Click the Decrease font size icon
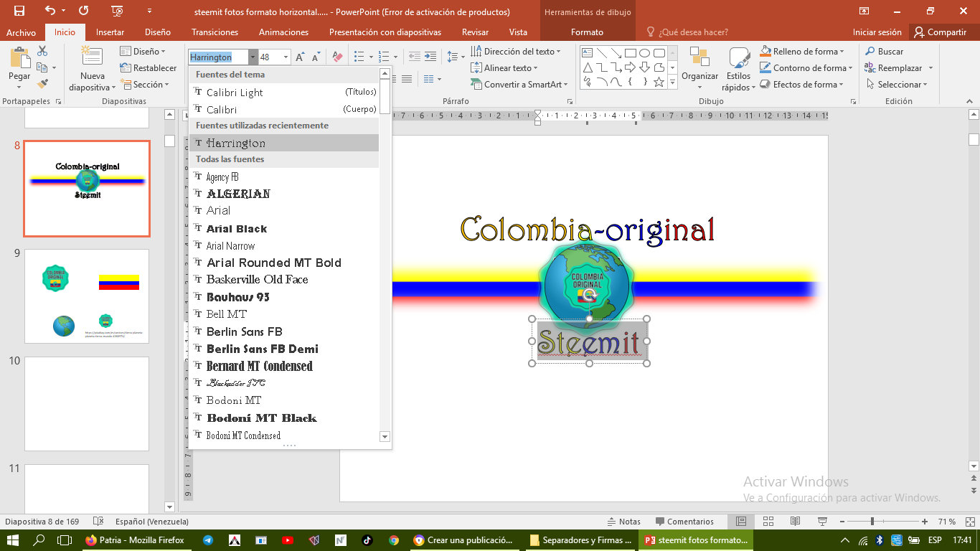Screen dimensions: 980x551 316,57
